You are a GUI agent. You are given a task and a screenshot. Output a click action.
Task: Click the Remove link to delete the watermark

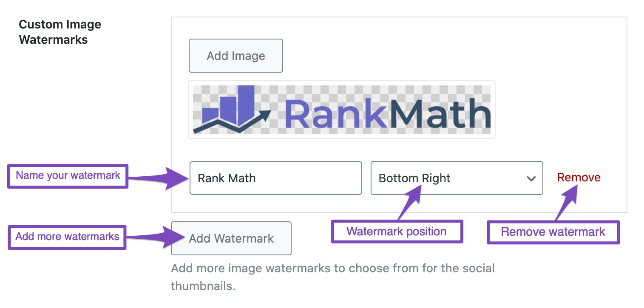(x=578, y=178)
